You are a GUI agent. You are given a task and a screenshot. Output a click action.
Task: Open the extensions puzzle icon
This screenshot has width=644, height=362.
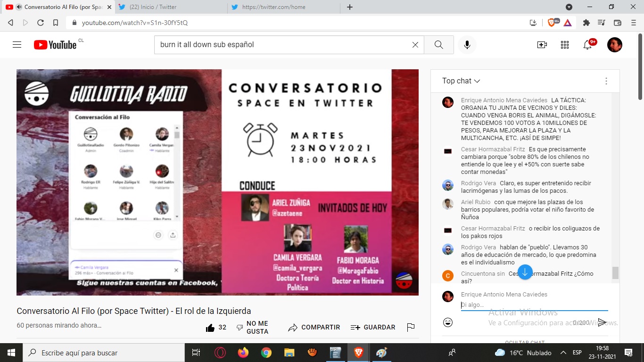pos(586,23)
